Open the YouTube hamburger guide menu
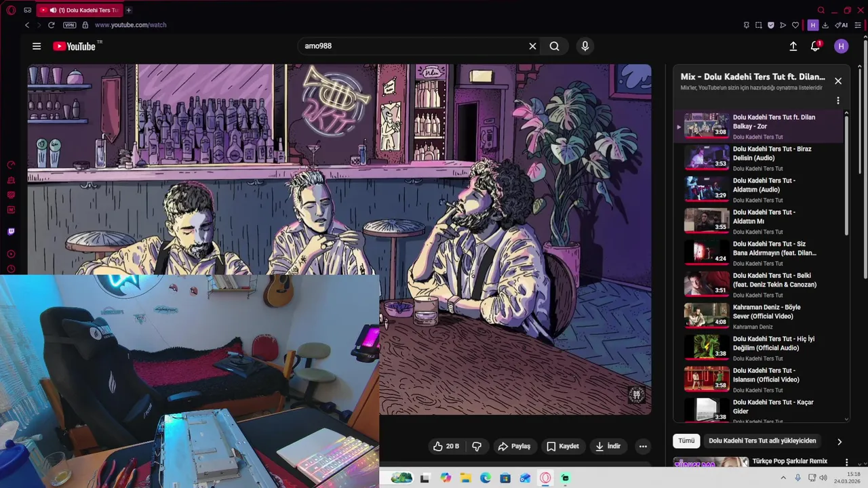The height and width of the screenshot is (488, 868). (x=37, y=46)
